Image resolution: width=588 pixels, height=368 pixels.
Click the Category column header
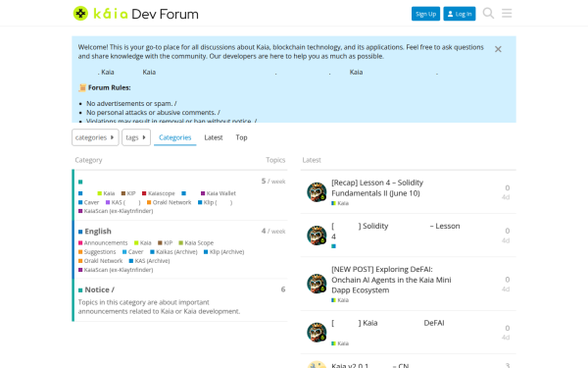(88, 160)
